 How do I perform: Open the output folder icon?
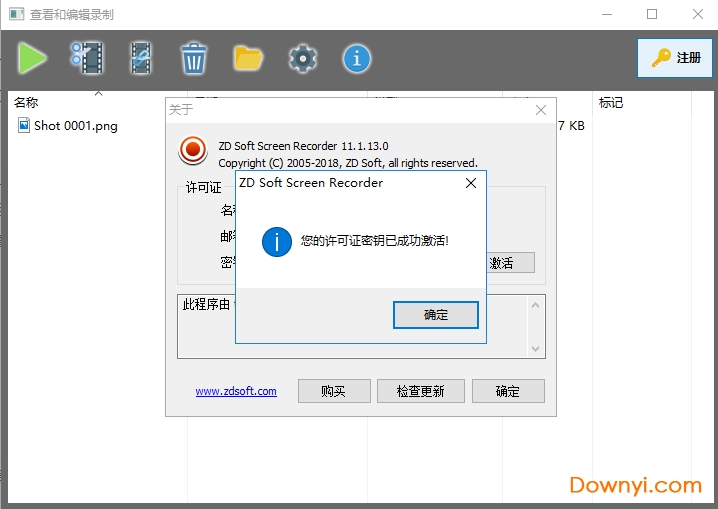click(248, 58)
